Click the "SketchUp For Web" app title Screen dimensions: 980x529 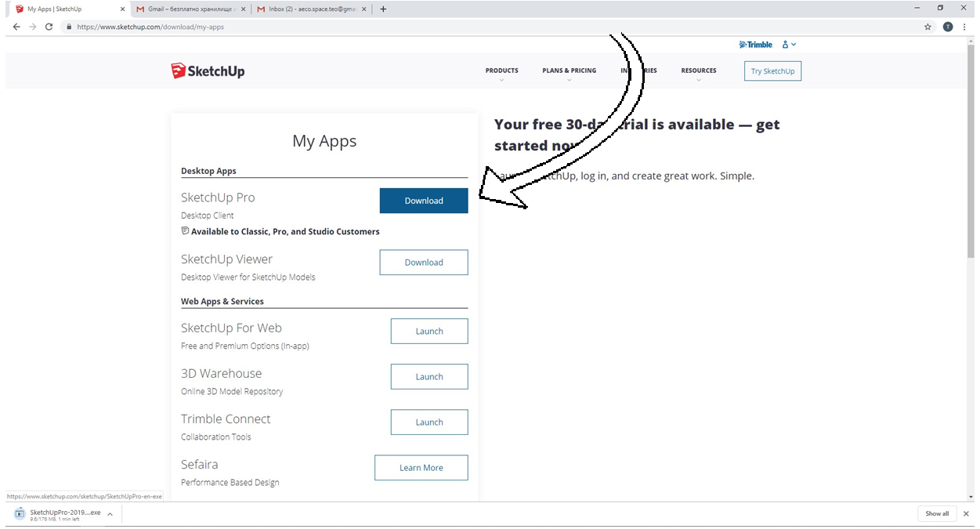[x=231, y=328]
